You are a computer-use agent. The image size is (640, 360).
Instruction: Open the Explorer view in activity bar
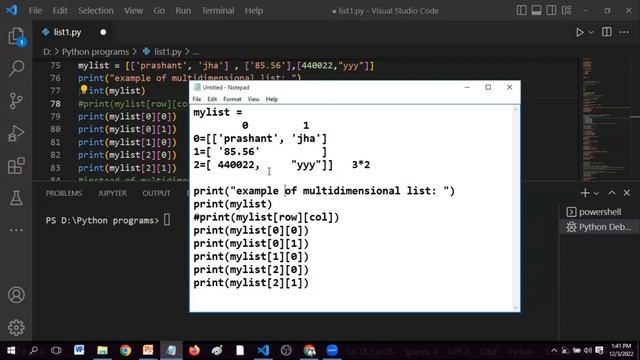coord(16,37)
